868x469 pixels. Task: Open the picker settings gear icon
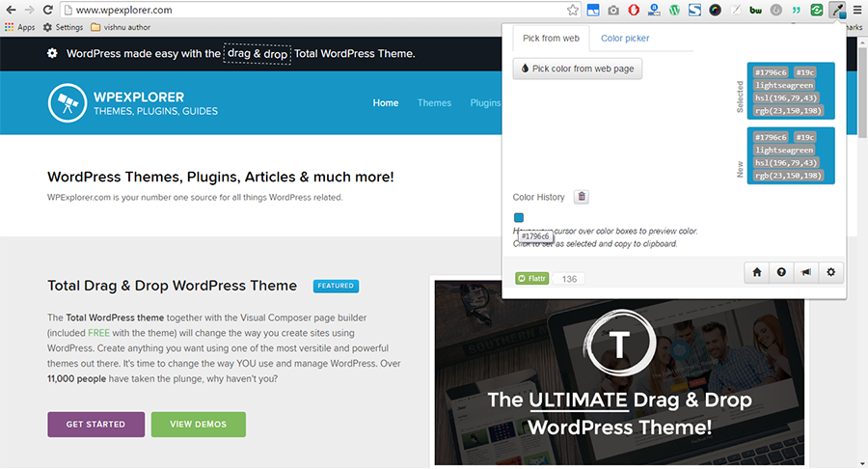tap(831, 272)
